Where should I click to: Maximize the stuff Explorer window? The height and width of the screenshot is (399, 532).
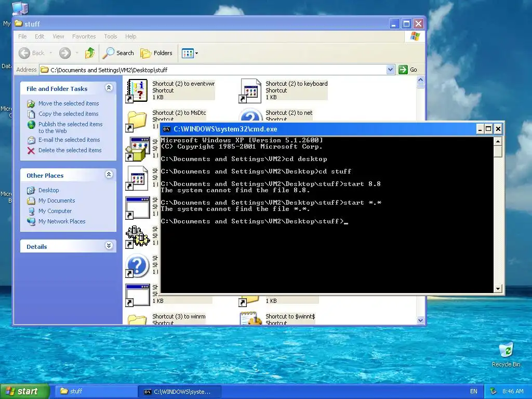pyautogui.click(x=406, y=24)
